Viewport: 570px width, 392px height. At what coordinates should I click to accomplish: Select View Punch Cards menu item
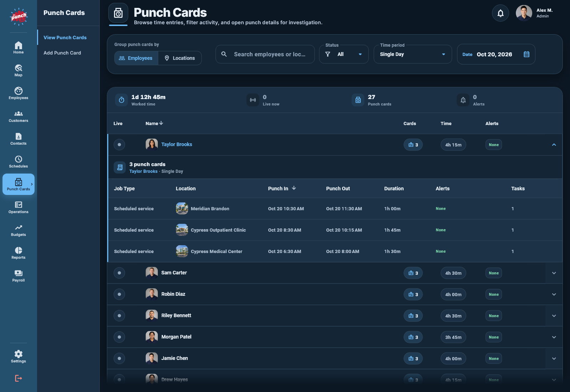click(x=65, y=37)
